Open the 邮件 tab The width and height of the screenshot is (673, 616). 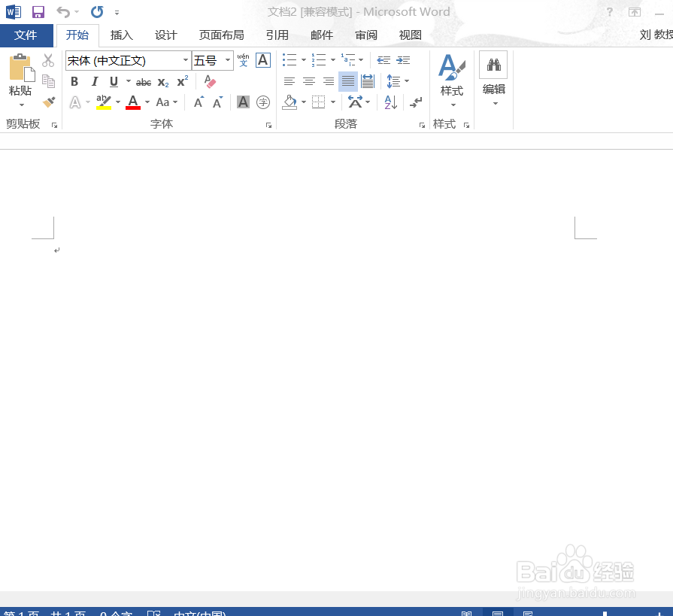(322, 35)
